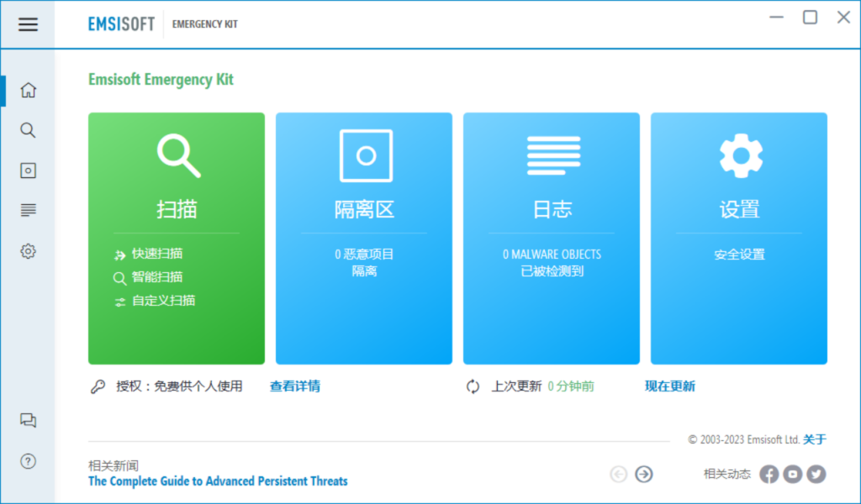Visit Emsisoft Facebook page
Viewport: 861px width, 504px height.
point(769,475)
